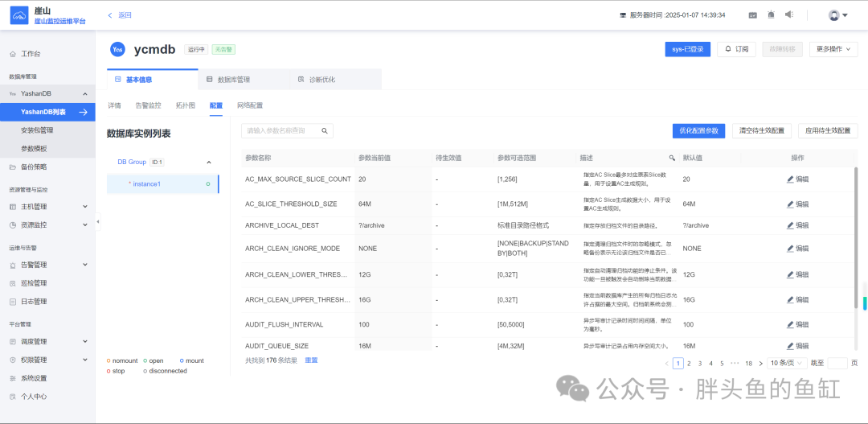The height and width of the screenshot is (424, 868).
Task: Open the 更多操作 dropdown
Action: pyautogui.click(x=833, y=49)
